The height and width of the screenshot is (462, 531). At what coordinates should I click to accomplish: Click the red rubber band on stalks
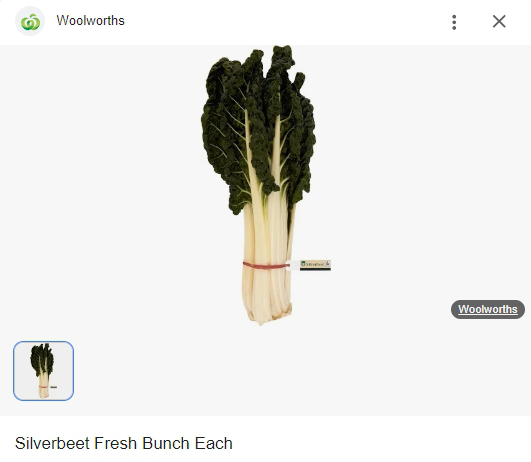266,266
